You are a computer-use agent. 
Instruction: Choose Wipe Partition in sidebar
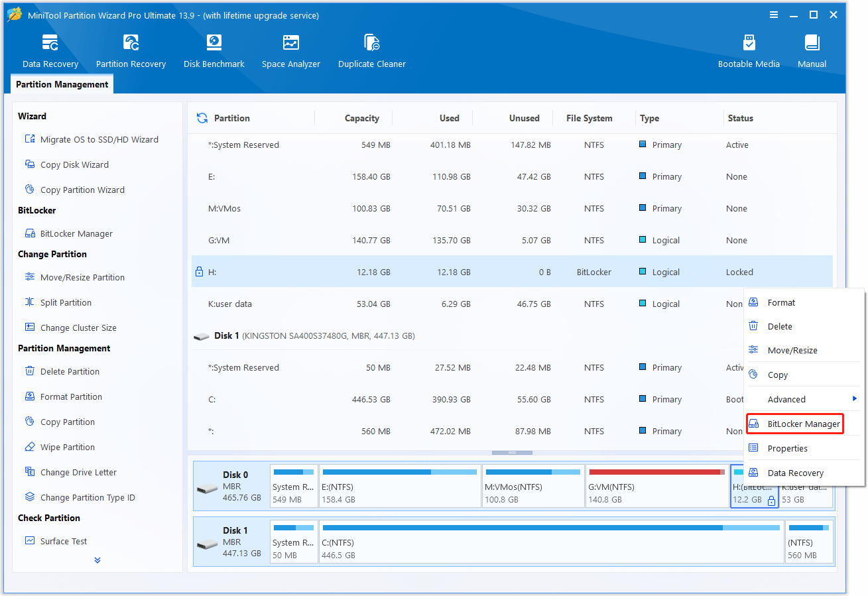click(59, 447)
